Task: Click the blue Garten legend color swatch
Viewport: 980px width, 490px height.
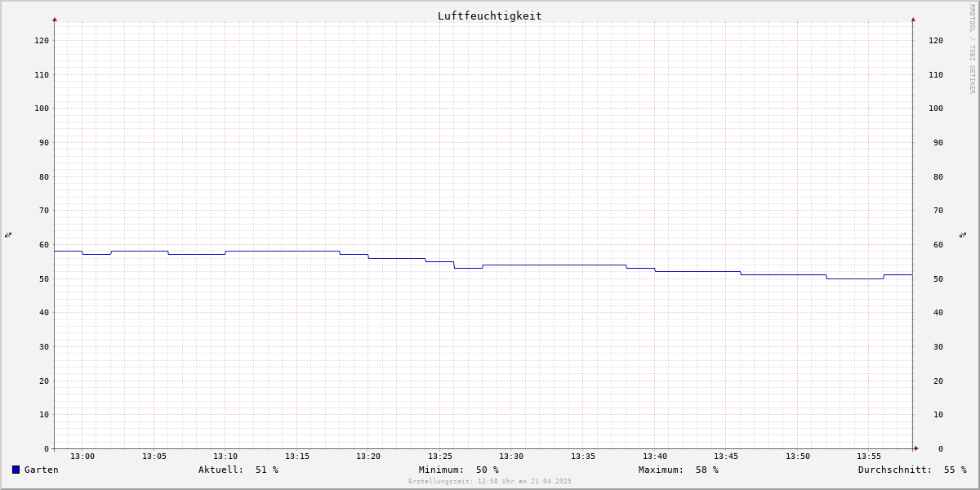Action: pos(16,470)
